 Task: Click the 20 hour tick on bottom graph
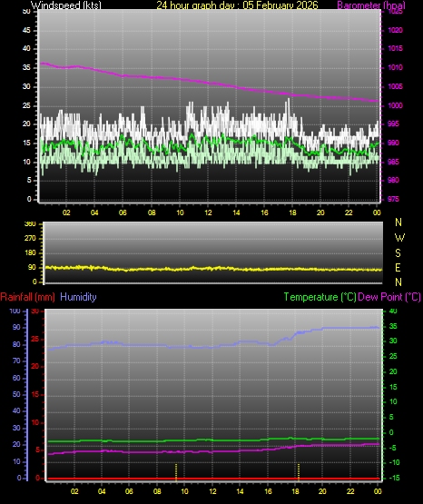click(322, 491)
